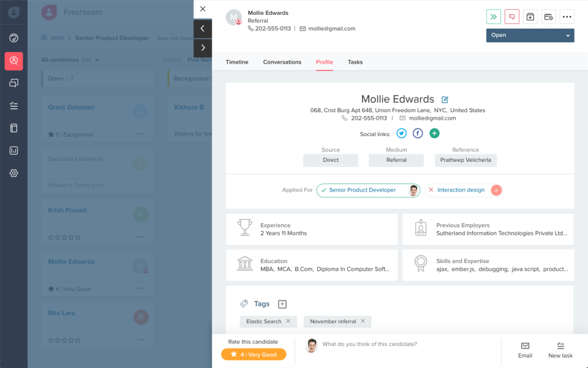Switch to the Timeline tab
This screenshot has width=588, height=368.
point(237,62)
